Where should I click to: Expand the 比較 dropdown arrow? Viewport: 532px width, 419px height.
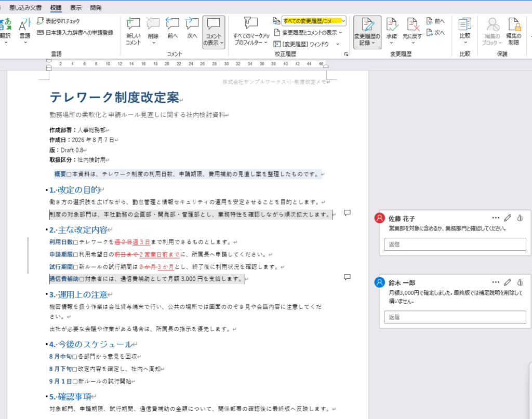pos(465,43)
